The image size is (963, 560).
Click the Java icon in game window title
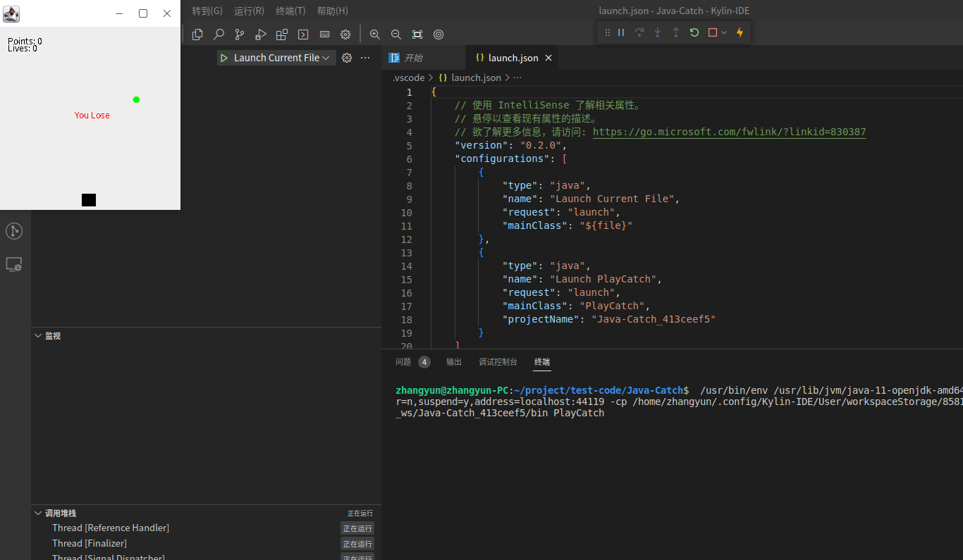click(x=11, y=13)
